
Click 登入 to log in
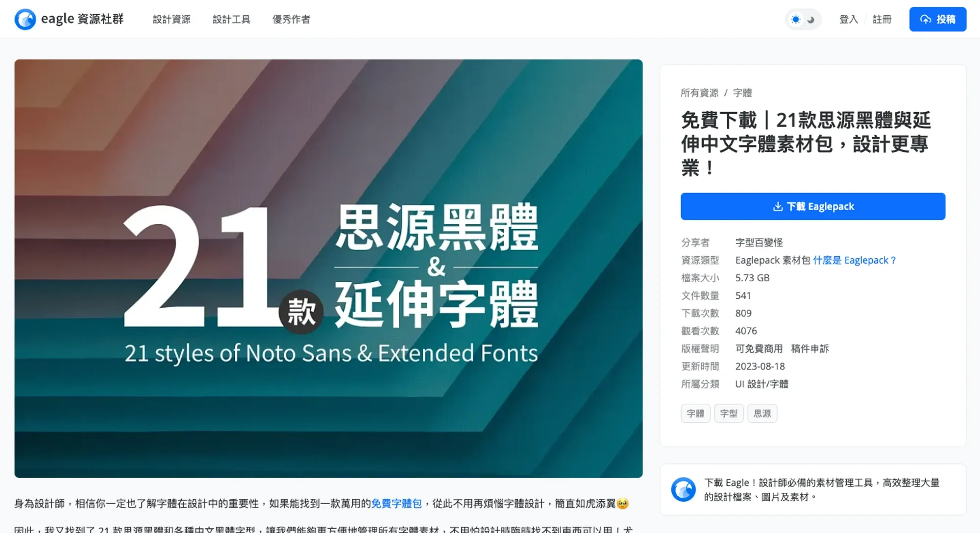pyautogui.click(x=849, y=20)
